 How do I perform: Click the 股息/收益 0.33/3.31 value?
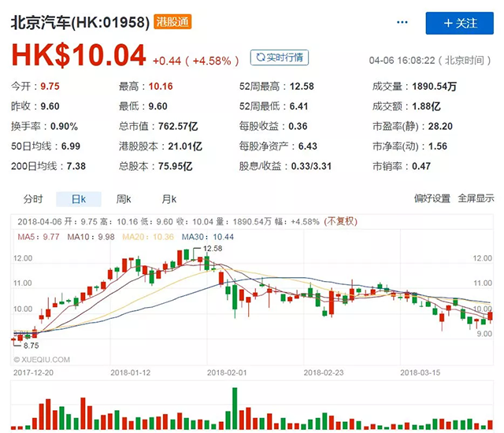pos(311,166)
